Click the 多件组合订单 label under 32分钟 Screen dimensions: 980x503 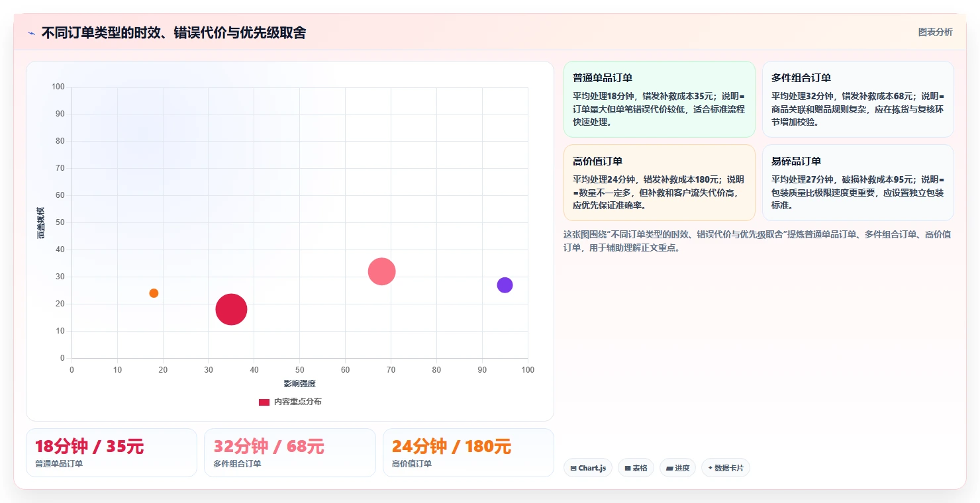[x=237, y=464]
